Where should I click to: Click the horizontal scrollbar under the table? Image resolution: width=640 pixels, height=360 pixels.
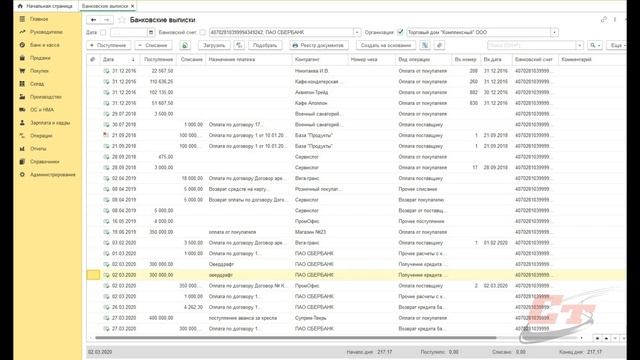pos(296,338)
